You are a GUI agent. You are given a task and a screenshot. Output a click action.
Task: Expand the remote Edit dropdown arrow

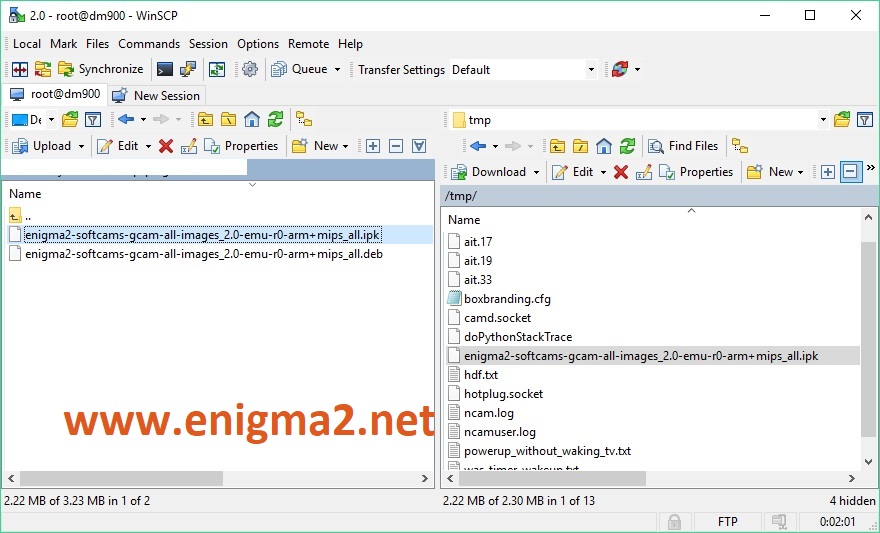pos(603,172)
